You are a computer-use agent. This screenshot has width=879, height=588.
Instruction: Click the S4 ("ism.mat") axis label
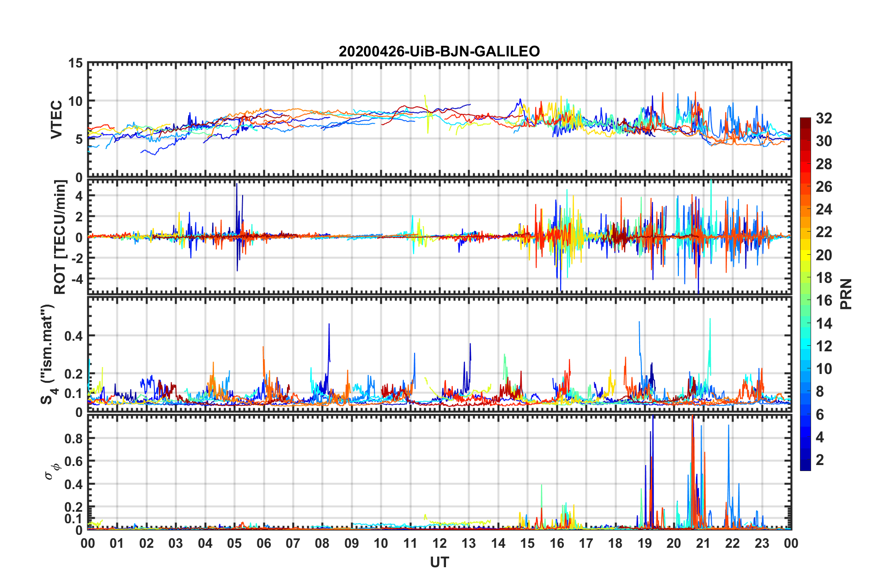coord(48,355)
